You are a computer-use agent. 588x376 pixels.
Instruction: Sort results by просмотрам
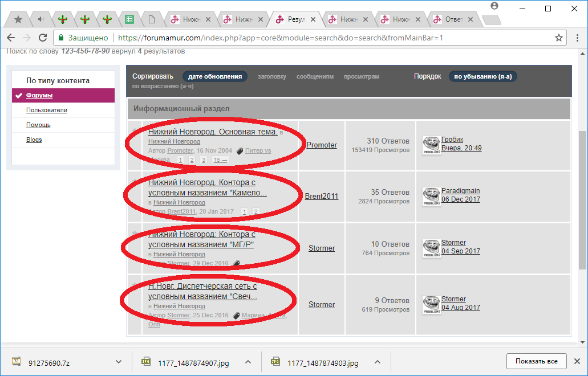point(361,76)
